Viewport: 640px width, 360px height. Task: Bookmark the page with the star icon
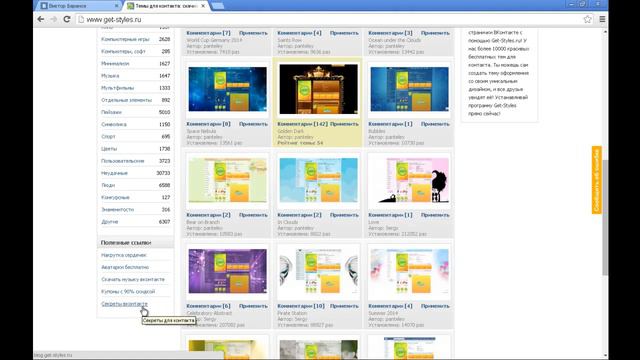click(x=587, y=19)
